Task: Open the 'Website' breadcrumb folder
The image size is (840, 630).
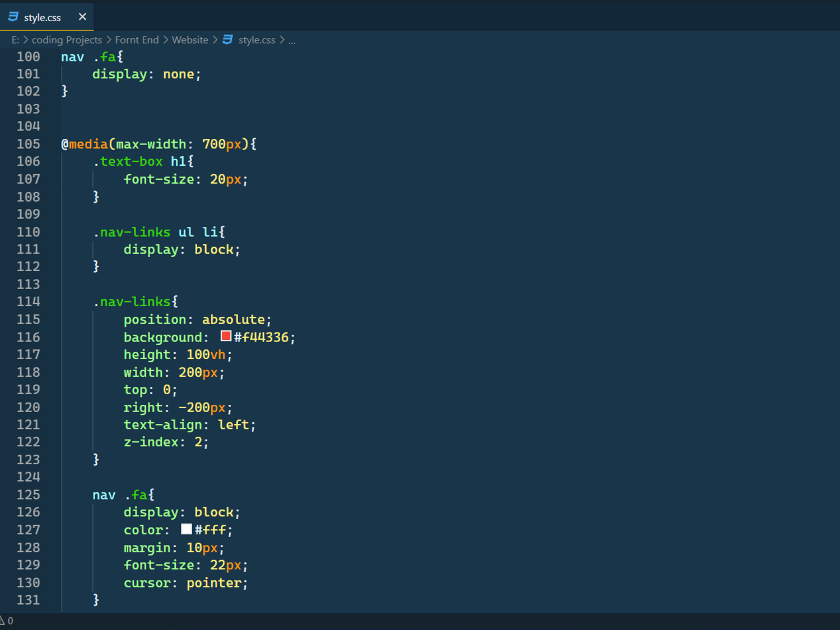Action: click(190, 40)
